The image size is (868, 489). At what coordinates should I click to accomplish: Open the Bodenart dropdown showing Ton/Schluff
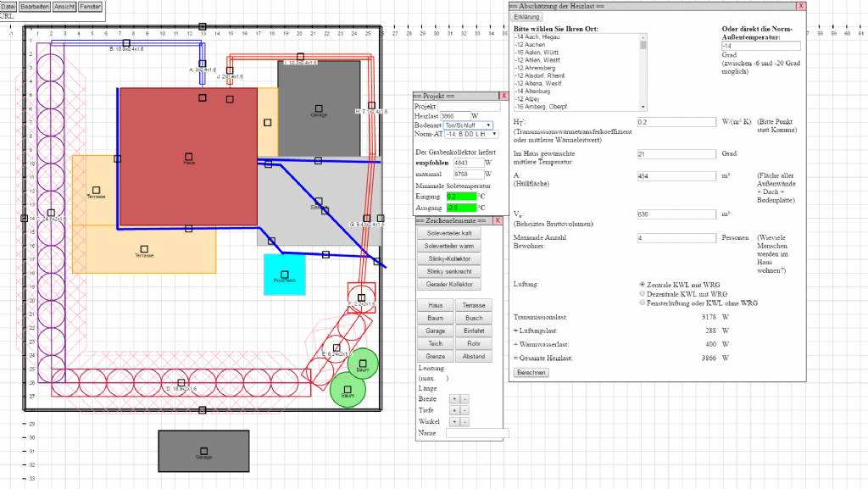click(467, 125)
